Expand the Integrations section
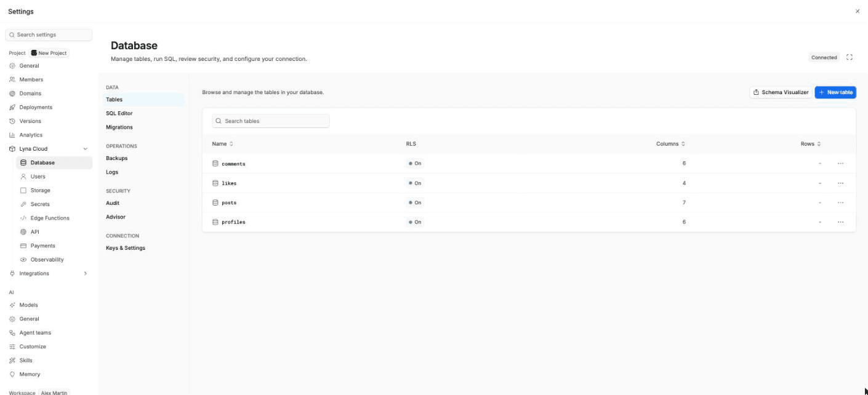 [x=85, y=273]
